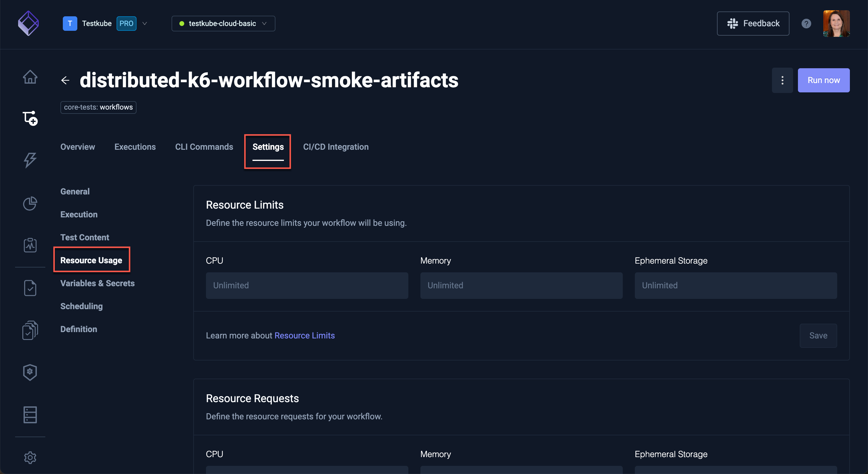The width and height of the screenshot is (868, 474).
Task: Open the server resources sidebar icon
Action: tap(30, 414)
